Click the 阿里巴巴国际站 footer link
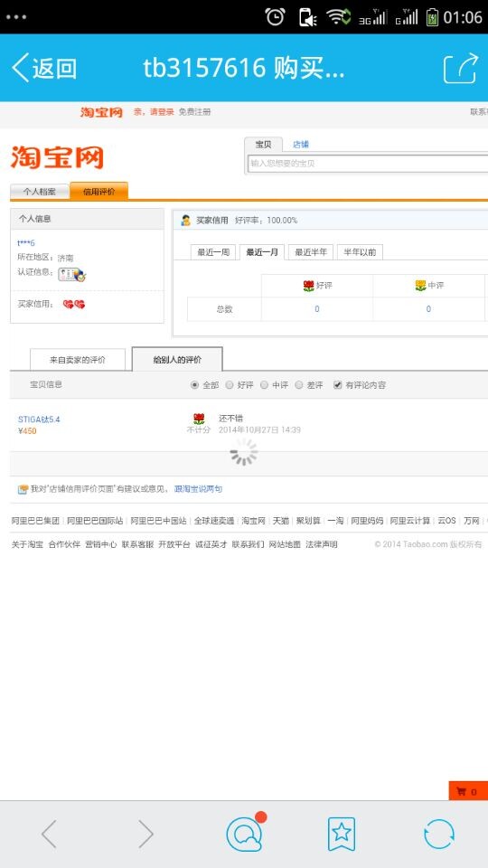The height and width of the screenshot is (868, 488). pos(95,521)
